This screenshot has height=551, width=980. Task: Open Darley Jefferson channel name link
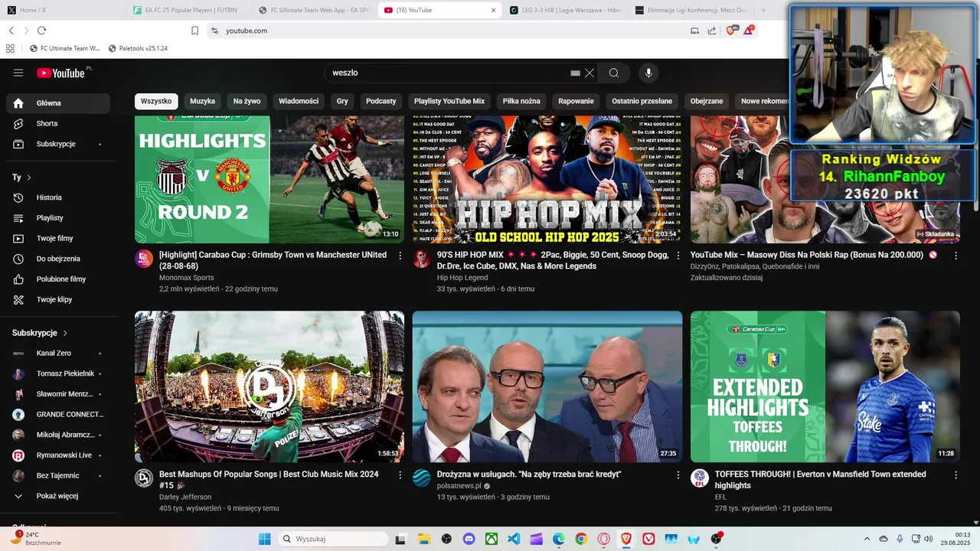185,497
